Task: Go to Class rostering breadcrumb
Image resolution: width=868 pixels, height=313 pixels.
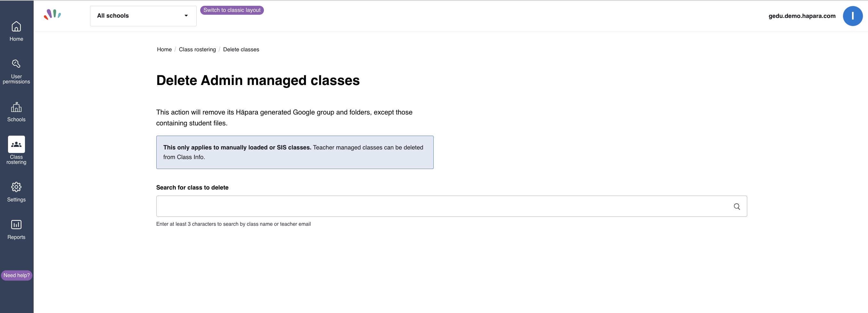Action: pyautogui.click(x=197, y=50)
